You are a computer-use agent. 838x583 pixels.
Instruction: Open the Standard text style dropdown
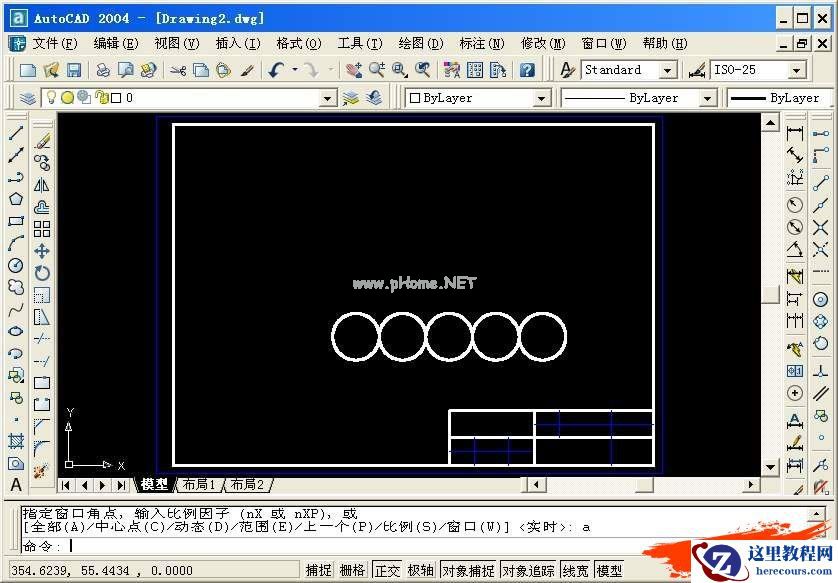pyautogui.click(x=667, y=70)
